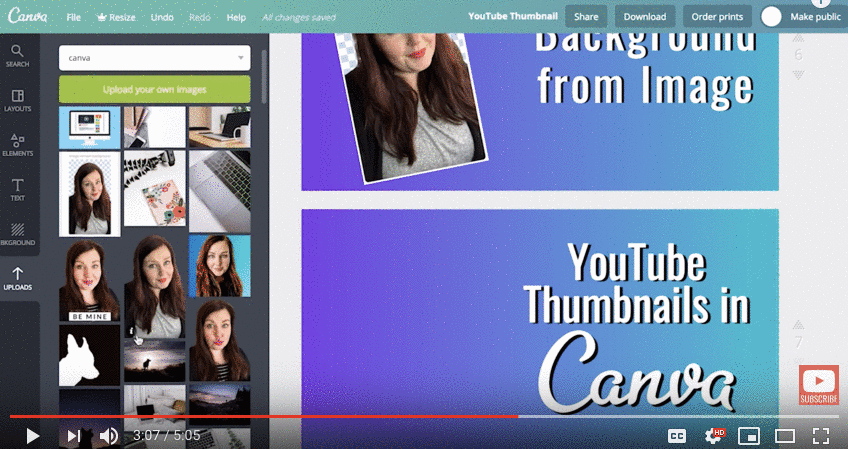The image size is (848, 449).
Task: Click Order prints button
Action: [717, 17]
